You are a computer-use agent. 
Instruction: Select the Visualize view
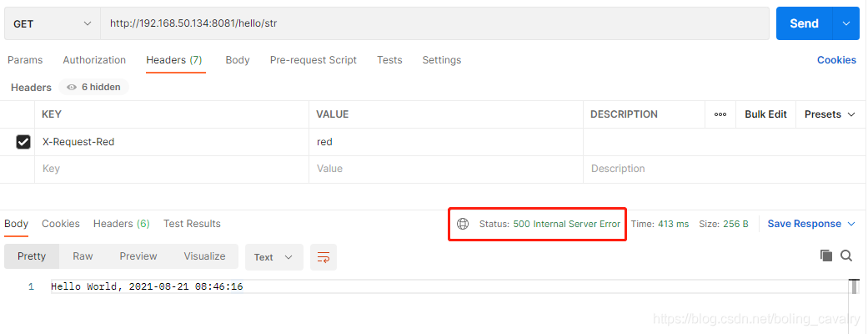(x=205, y=256)
